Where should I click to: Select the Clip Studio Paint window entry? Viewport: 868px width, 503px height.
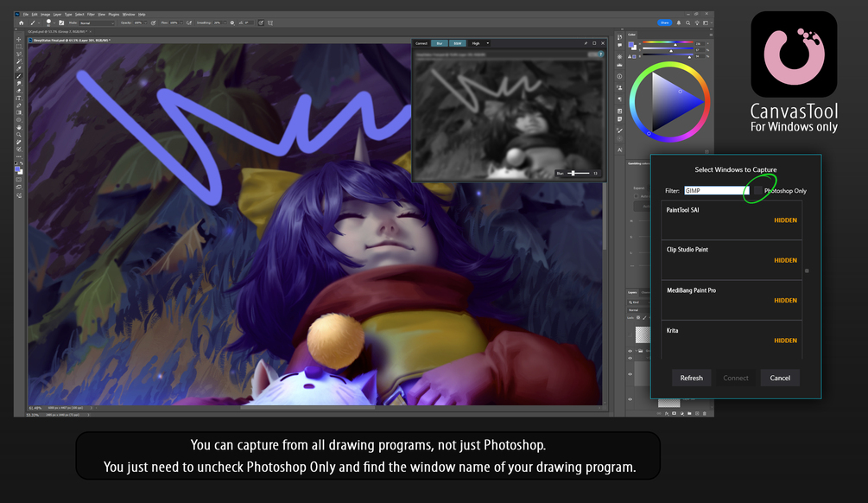tap(732, 260)
